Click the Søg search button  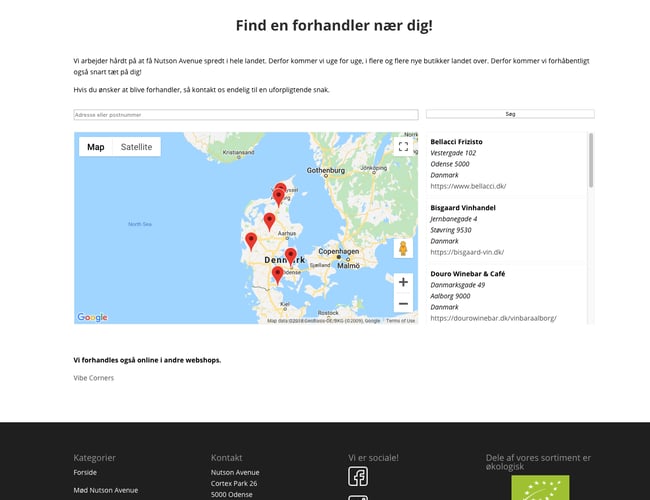coord(510,114)
